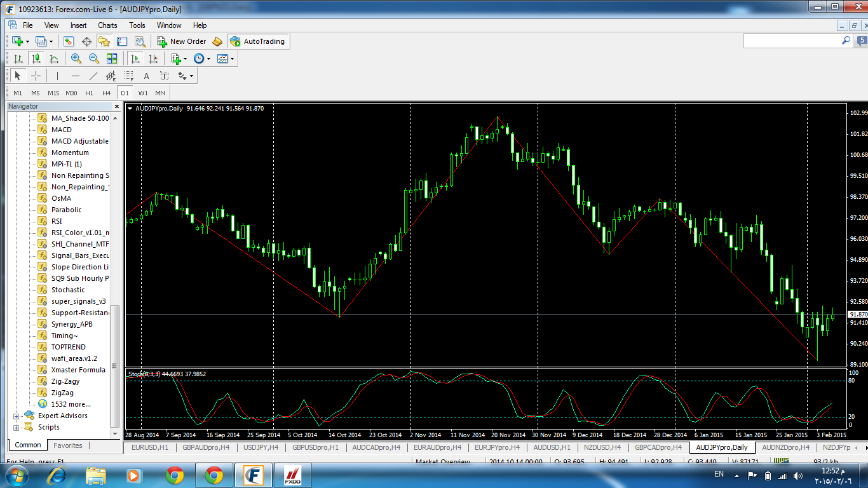
Task: Switch to the EURUSD,H1 chart tab
Action: [150, 447]
